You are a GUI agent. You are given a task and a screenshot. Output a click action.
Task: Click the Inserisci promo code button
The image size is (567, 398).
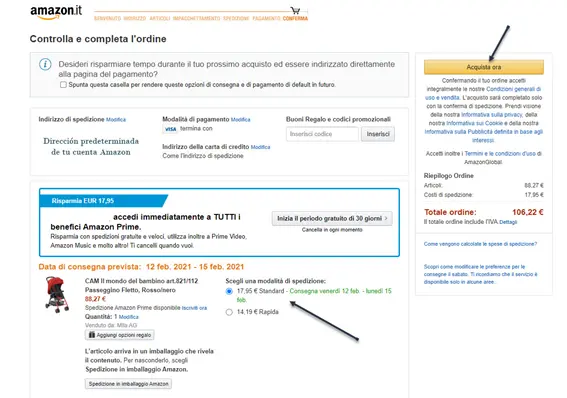click(x=378, y=134)
